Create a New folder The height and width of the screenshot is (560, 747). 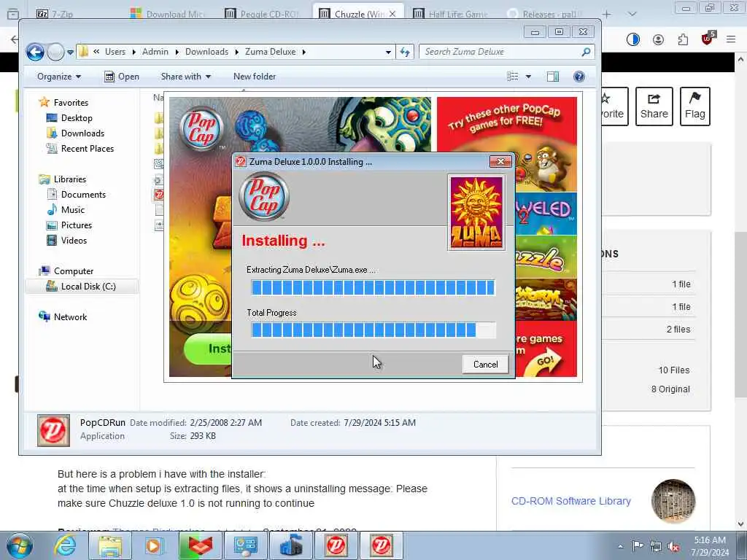tap(255, 77)
